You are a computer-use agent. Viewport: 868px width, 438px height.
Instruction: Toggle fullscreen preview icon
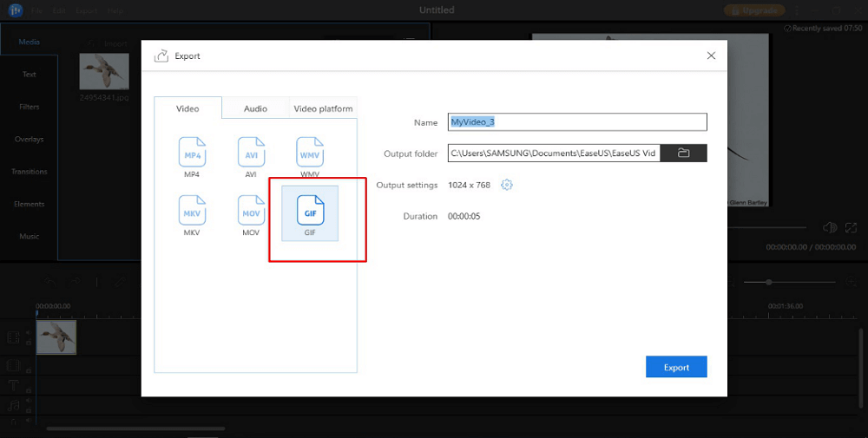tap(851, 227)
